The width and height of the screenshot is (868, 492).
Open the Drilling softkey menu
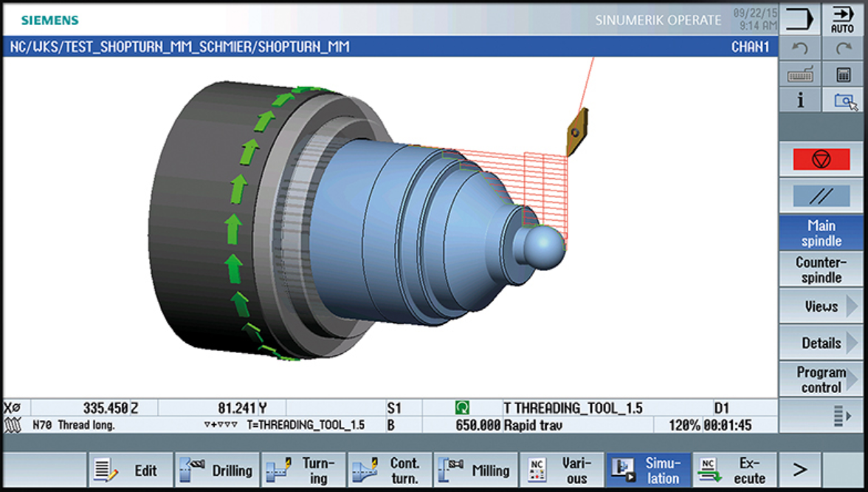click(216, 471)
